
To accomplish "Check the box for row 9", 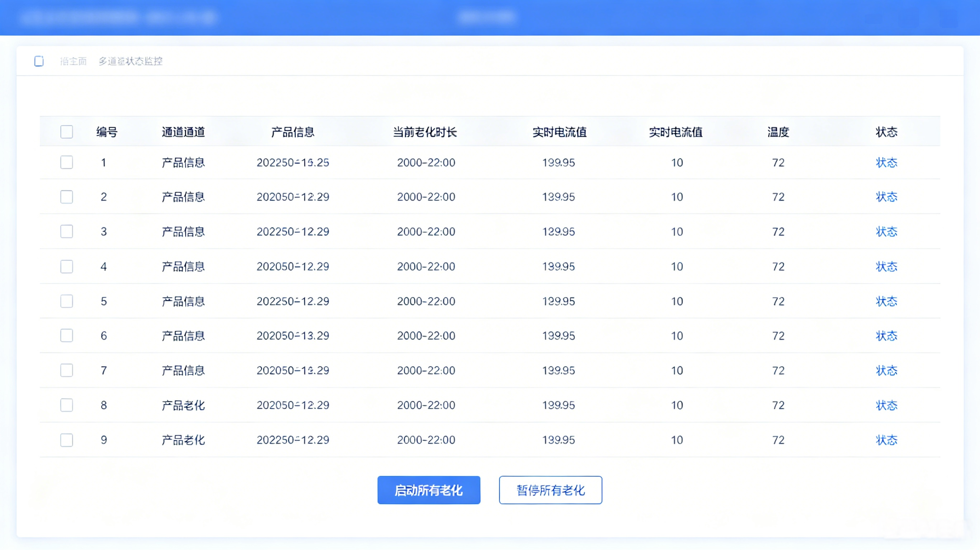I will [x=67, y=440].
